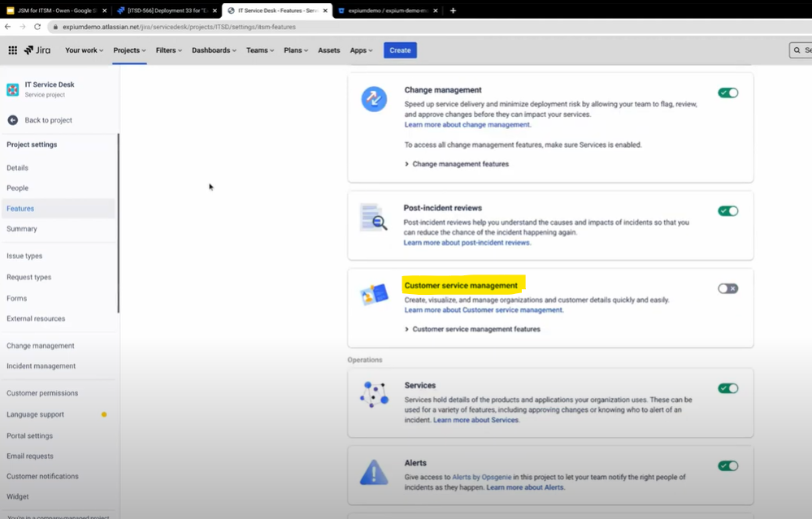
Task: Click the Alerts warning triangle icon
Action: tap(374, 472)
